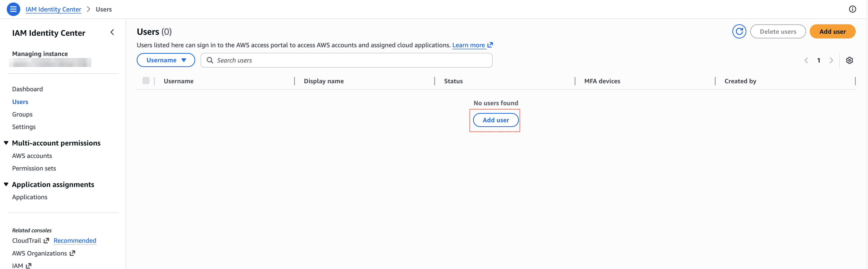Open IAM related console link
Image resolution: width=868 pixels, height=269 pixels.
(x=18, y=266)
